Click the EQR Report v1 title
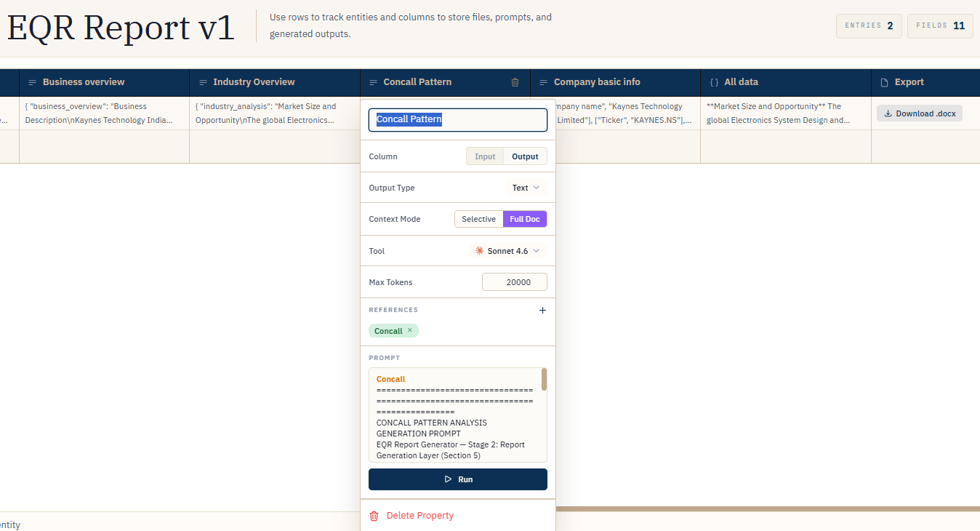 tap(121, 28)
